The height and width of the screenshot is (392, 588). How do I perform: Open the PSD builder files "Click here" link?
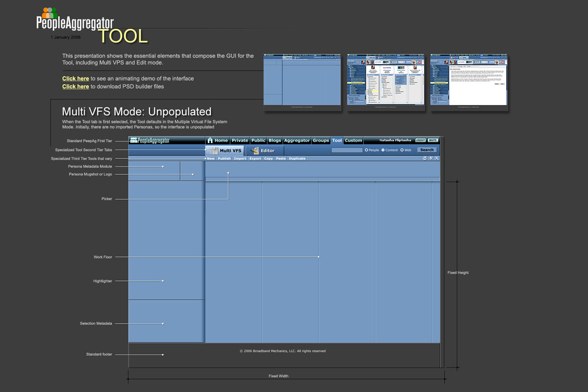pyautogui.click(x=75, y=87)
